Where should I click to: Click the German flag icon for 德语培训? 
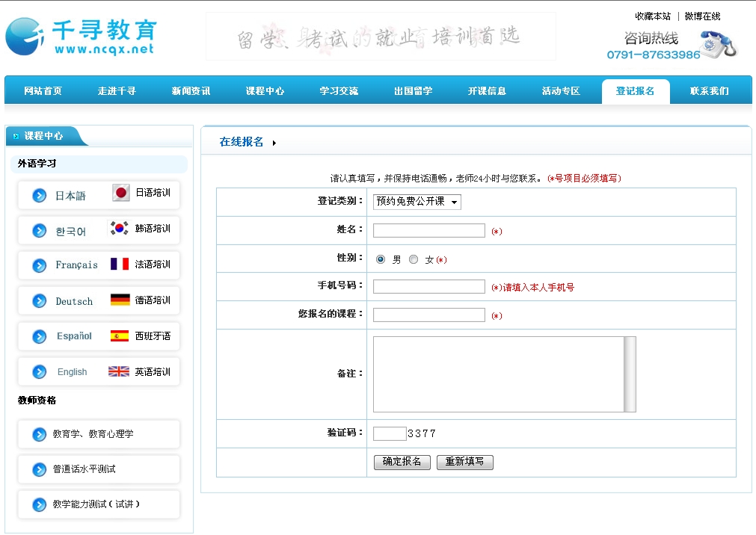pos(120,300)
